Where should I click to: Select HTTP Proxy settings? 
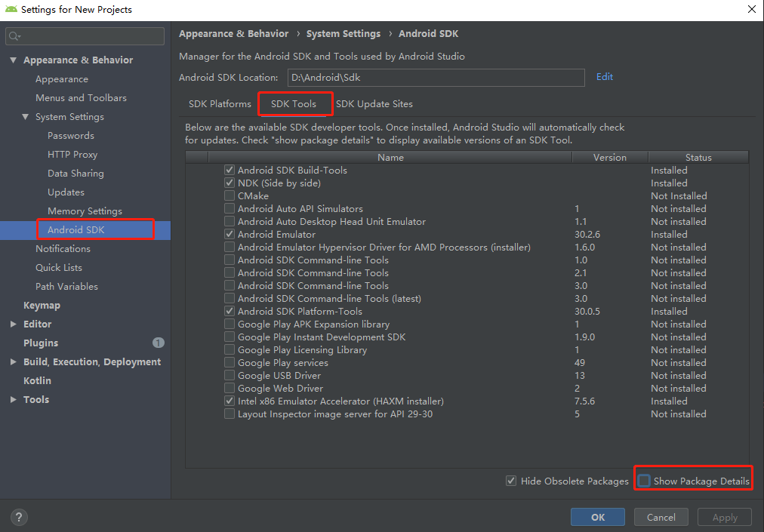click(72, 155)
